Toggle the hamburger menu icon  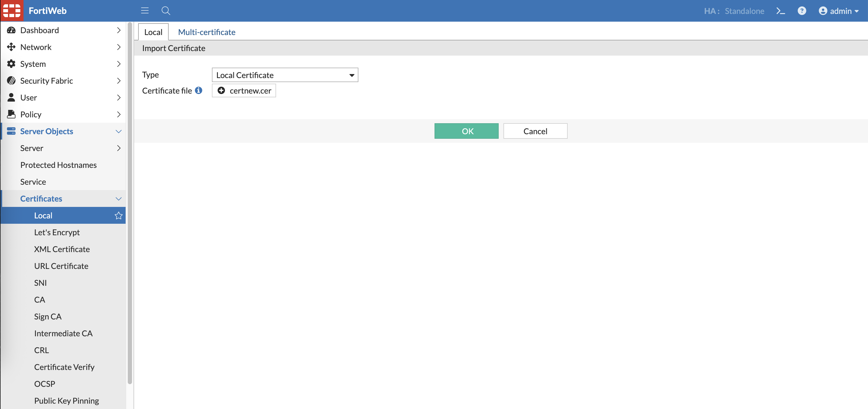click(x=145, y=11)
